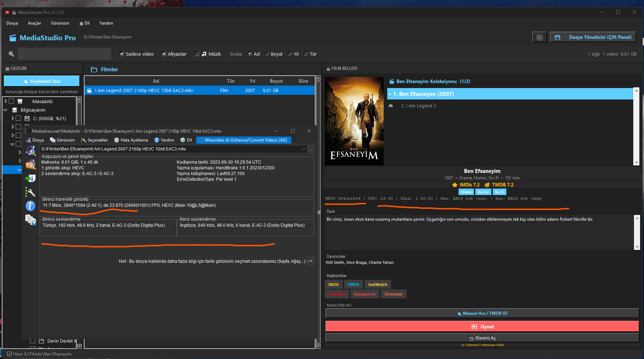Click the MediaStudio Pro clapperboard logo
Screen dimensions: 644x359
tap(13, 38)
